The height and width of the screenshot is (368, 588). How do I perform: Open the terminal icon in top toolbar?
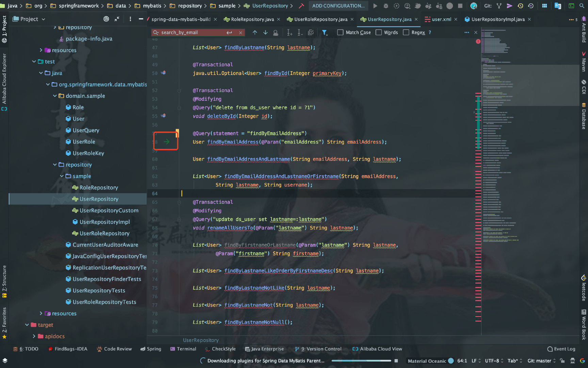(x=572, y=6)
